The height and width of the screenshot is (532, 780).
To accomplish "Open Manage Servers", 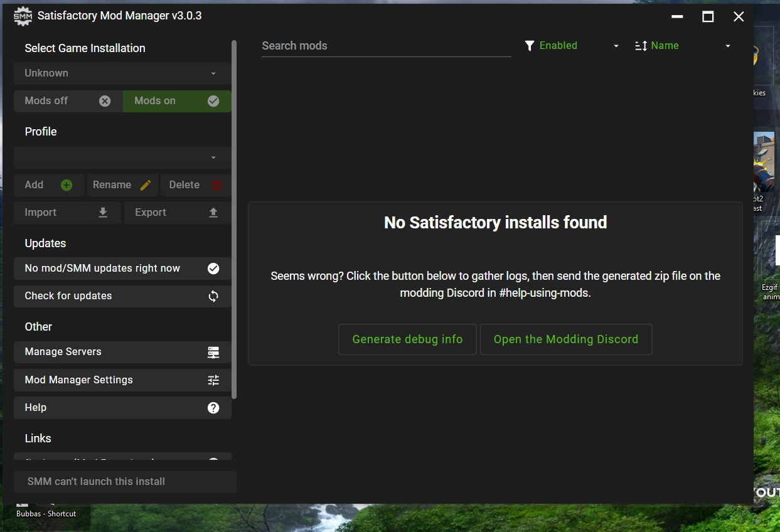I will click(x=122, y=352).
